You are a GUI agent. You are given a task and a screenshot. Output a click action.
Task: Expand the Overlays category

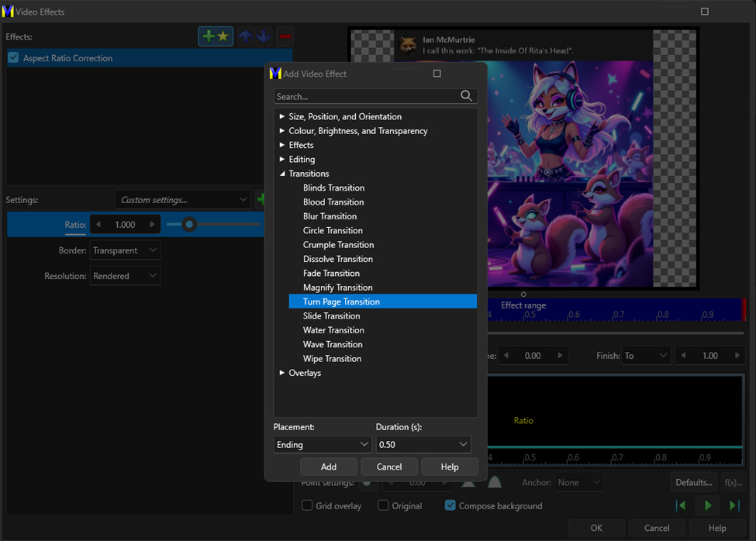[x=282, y=373]
